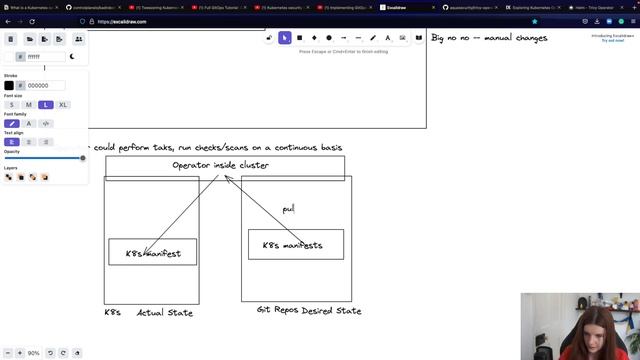The image size is (640, 360).
Task: Switch to the Full GitOps Tutorial tab
Action: point(219,7)
